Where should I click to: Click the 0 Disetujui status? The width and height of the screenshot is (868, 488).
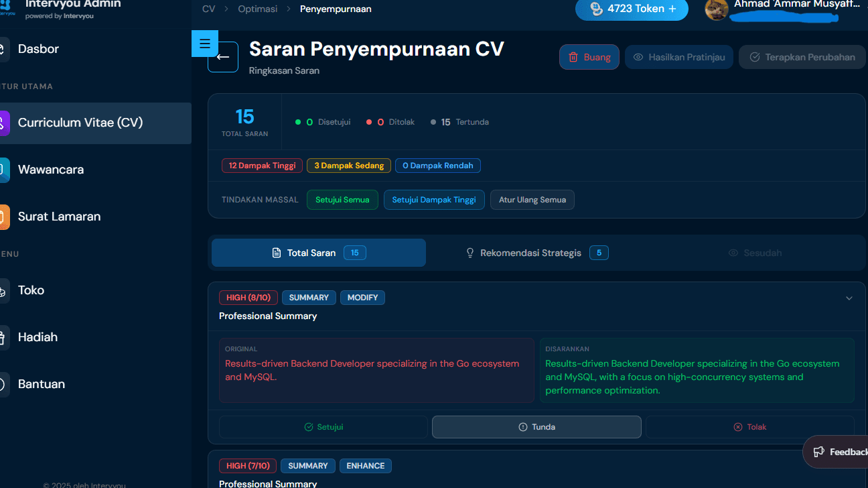[x=323, y=122]
